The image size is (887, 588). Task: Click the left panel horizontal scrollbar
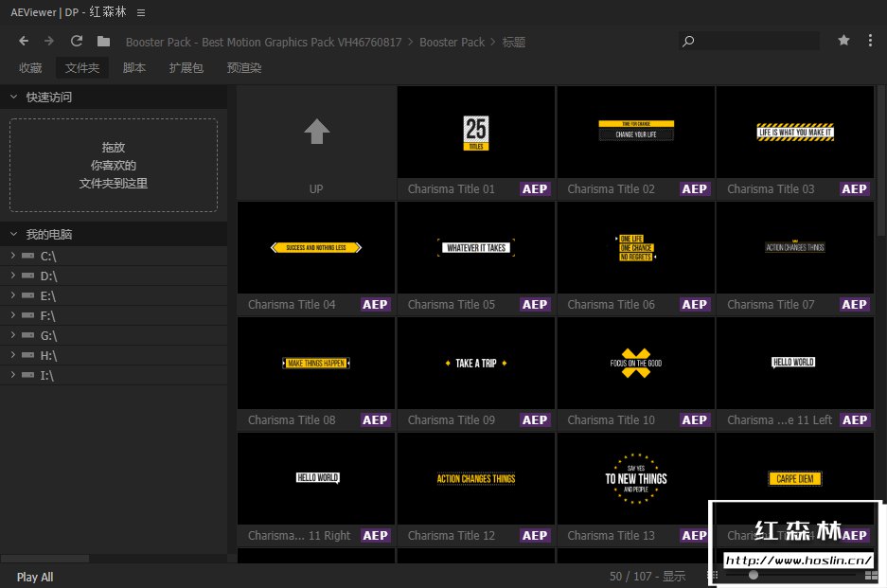tap(44, 559)
